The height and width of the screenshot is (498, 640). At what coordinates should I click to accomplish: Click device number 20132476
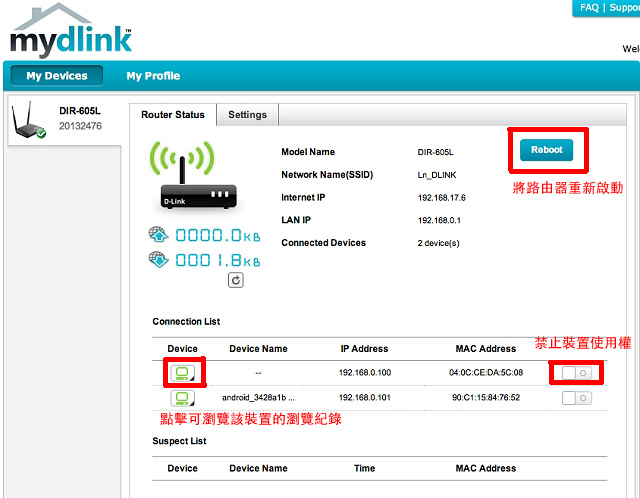(80, 126)
